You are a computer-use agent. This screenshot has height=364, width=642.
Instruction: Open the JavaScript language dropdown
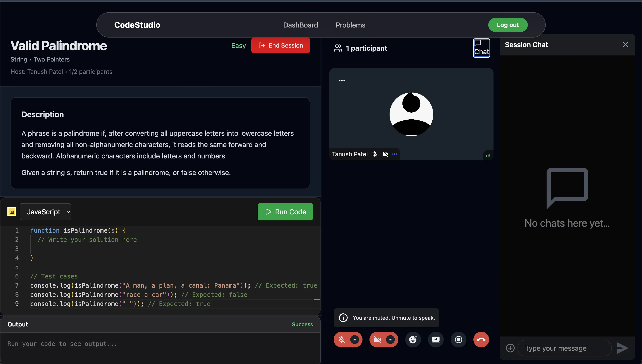45,212
